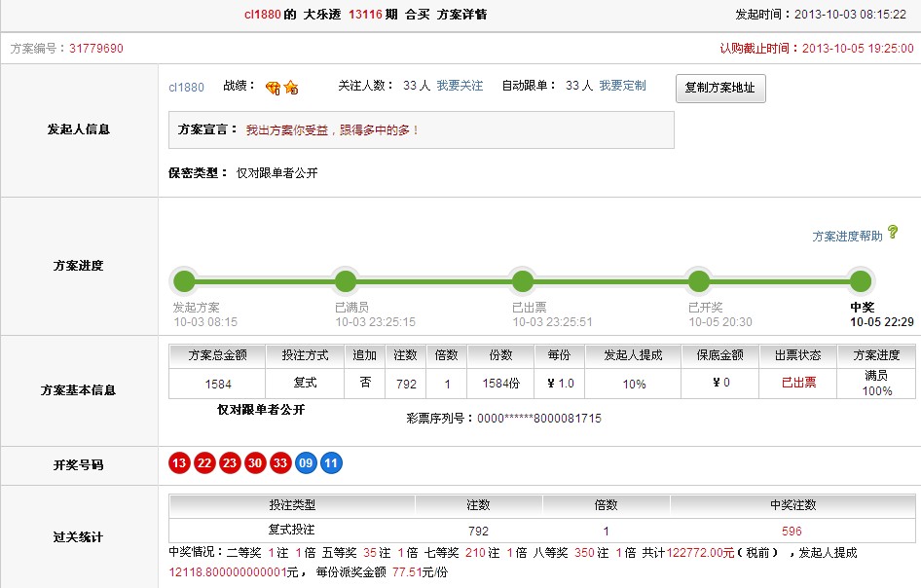Click the green question mark help icon
The width and height of the screenshot is (921, 588).
pos(893,233)
